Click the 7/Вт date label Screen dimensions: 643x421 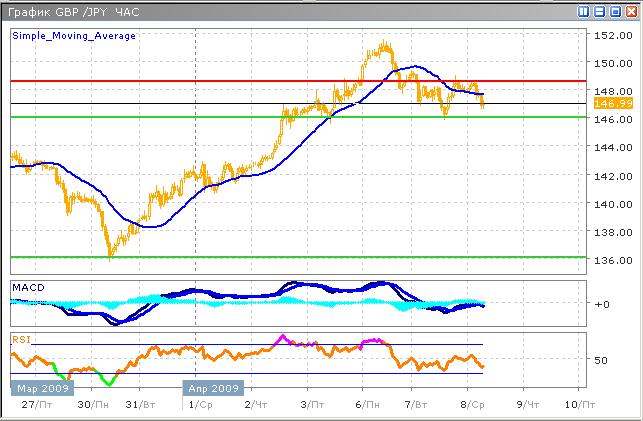416,405
